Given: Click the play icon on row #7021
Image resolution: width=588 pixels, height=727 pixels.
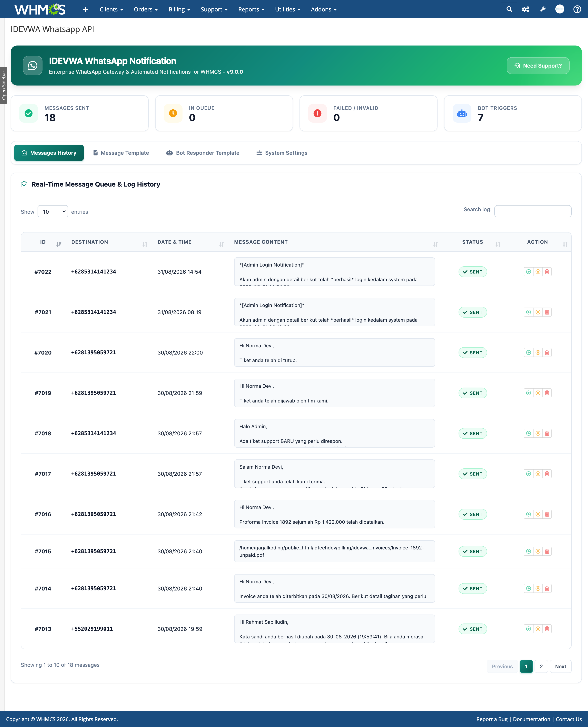Looking at the screenshot, I should coord(528,312).
